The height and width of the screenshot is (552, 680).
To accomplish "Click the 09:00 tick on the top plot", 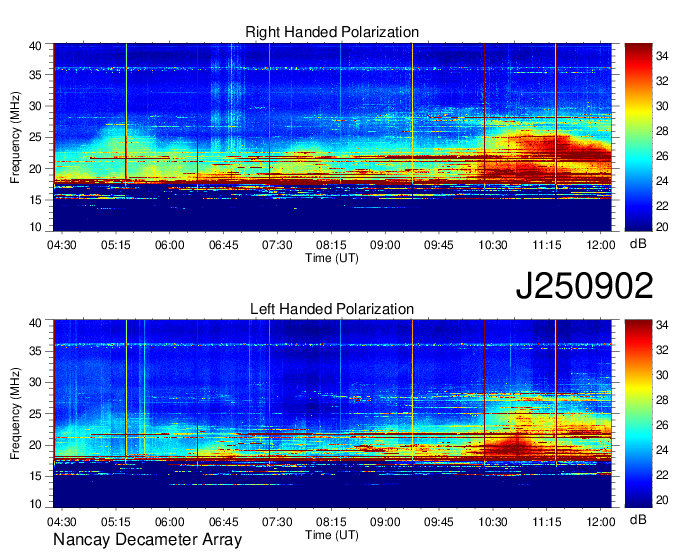I will [x=385, y=245].
